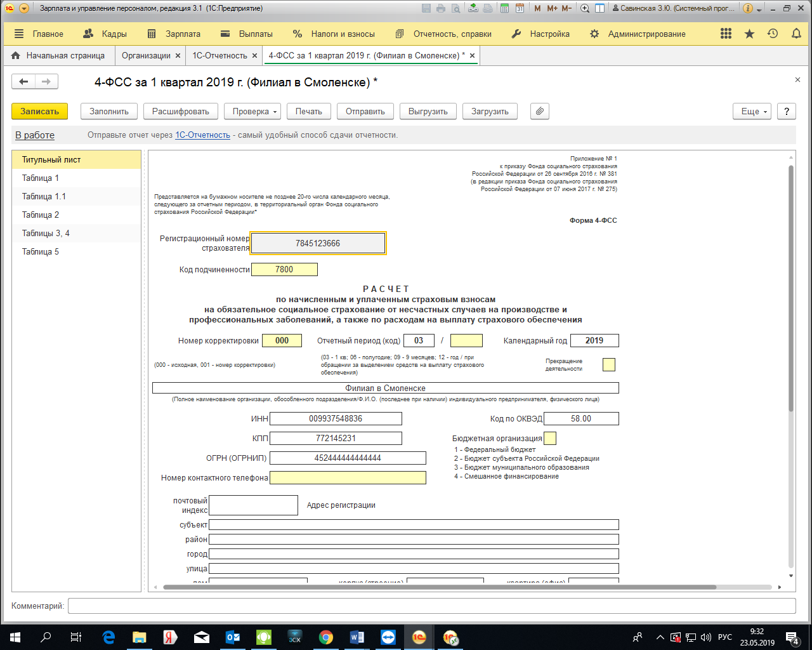Image resolution: width=812 pixels, height=650 pixels.
Task: Click the Комментарий input field
Action: click(432, 606)
